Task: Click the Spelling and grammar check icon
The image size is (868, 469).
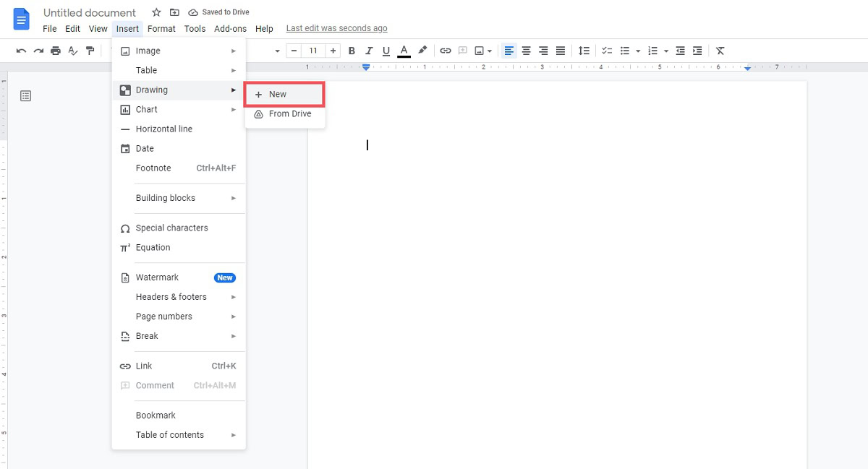Action: (73, 51)
